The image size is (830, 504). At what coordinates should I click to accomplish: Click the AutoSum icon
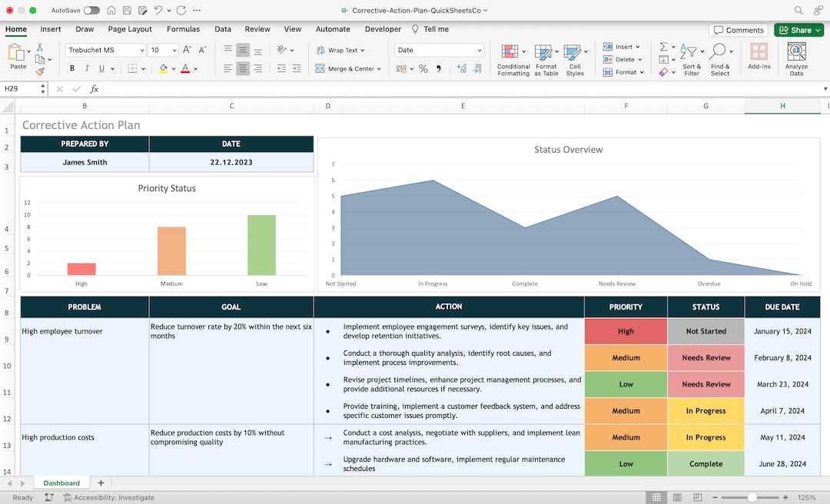pyautogui.click(x=662, y=47)
